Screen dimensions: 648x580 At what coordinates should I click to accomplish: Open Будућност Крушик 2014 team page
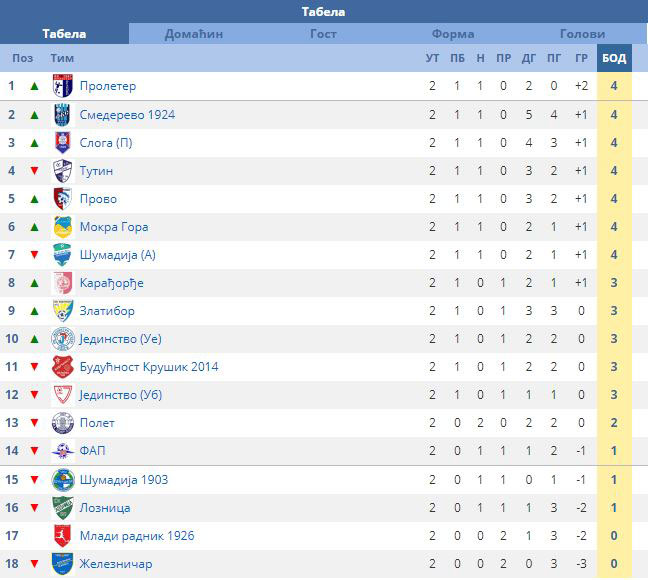click(x=149, y=367)
